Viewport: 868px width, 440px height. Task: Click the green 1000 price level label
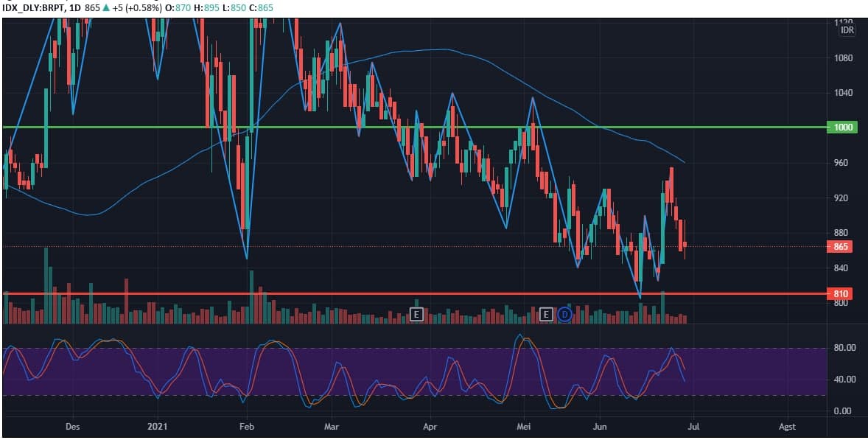coord(842,127)
